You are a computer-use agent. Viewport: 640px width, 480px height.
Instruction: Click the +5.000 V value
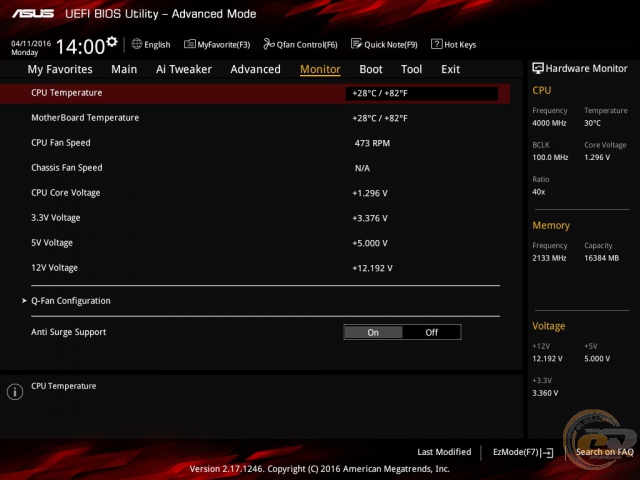[x=370, y=243]
